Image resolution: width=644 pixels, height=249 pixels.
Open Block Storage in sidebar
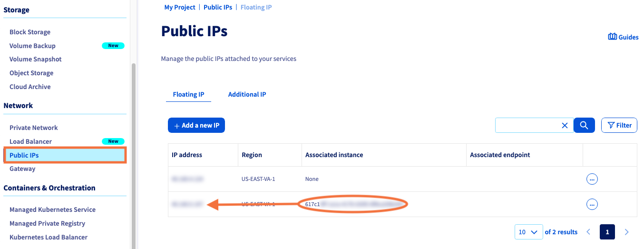(x=30, y=32)
